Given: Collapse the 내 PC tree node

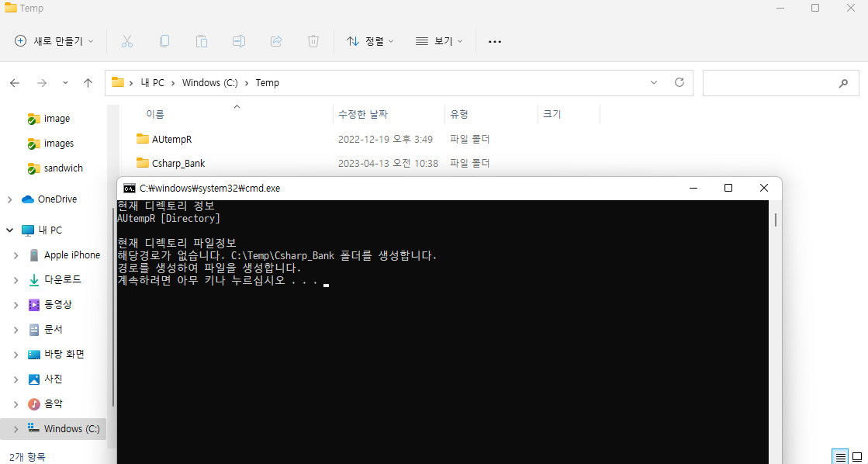Looking at the screenshot, I should click(9, 230).
